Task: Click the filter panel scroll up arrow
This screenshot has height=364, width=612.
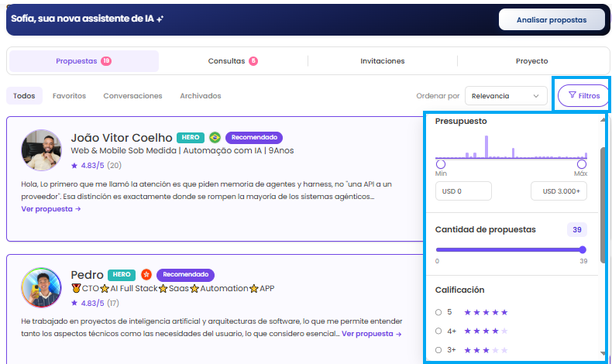Action: click(x=603, y=120)
